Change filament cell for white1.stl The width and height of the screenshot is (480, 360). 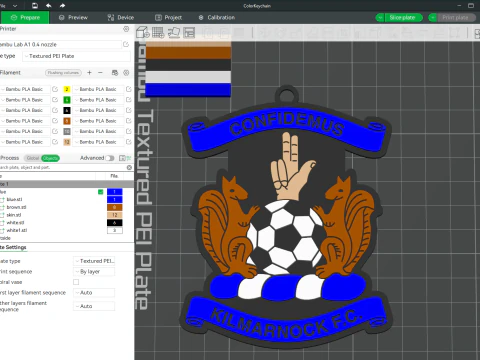click(115, 230)
